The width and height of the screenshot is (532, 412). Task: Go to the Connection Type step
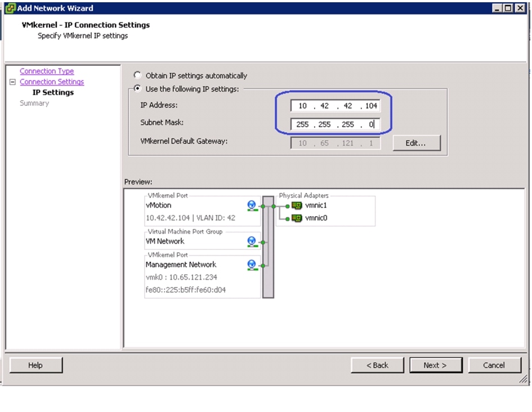pos(47,71)
